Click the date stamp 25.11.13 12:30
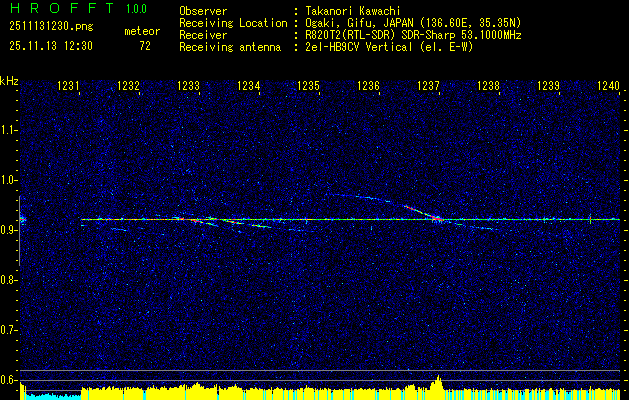629x400 pixels. [51, 46]
